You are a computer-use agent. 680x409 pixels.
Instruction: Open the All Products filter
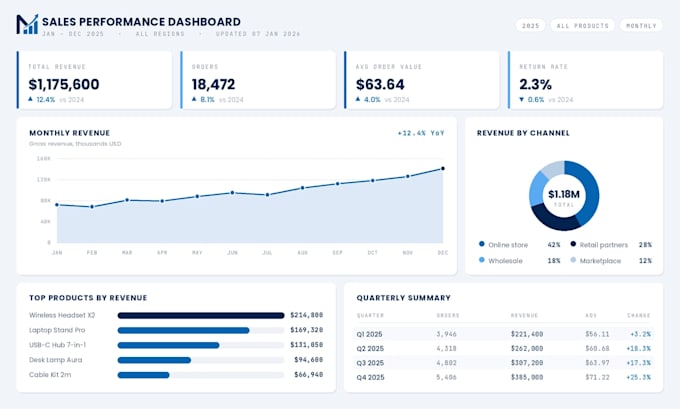tap(582, 26)
